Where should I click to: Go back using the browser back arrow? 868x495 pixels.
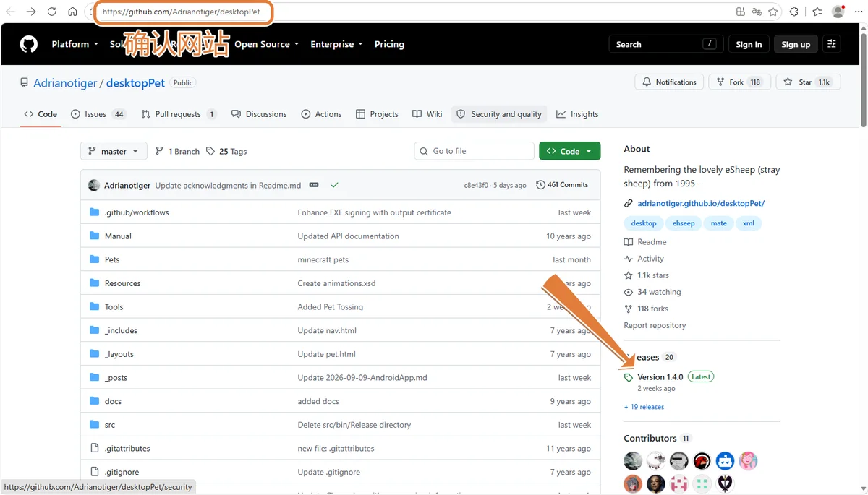pyautogui.click(x=11, y=12)
